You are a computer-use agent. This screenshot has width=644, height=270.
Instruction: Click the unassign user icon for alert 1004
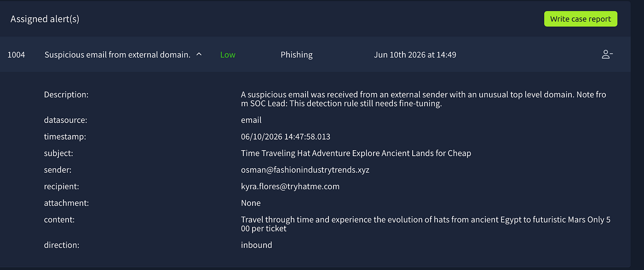click(x=607, y=55)
